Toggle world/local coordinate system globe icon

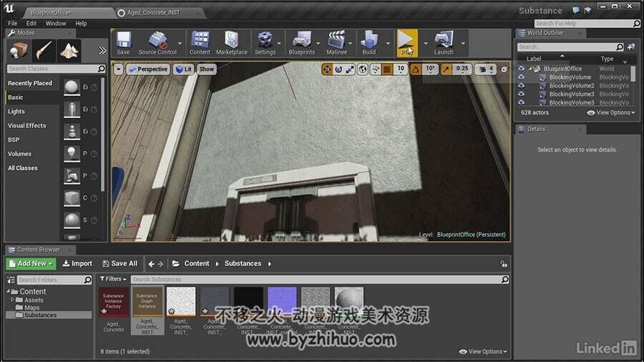tap(363, 69)
